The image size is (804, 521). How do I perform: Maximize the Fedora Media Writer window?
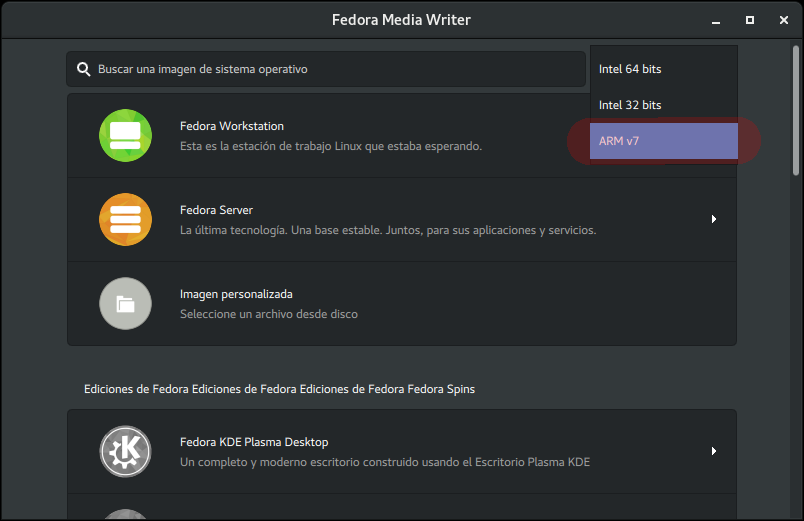750,20
